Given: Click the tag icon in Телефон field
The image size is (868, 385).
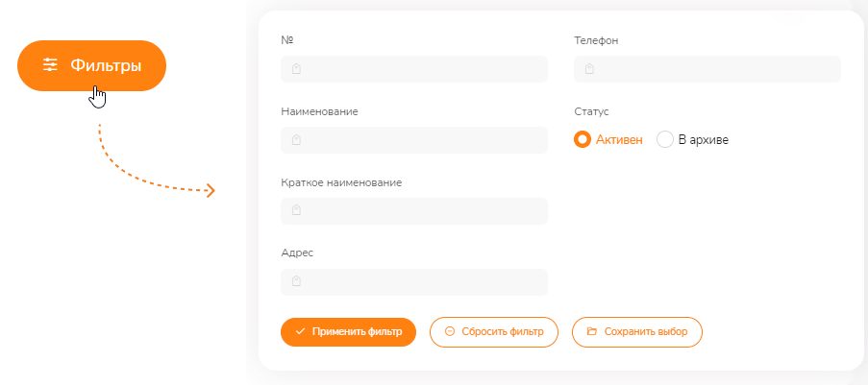Looking at the screenshot, I should tap(589, 69).
